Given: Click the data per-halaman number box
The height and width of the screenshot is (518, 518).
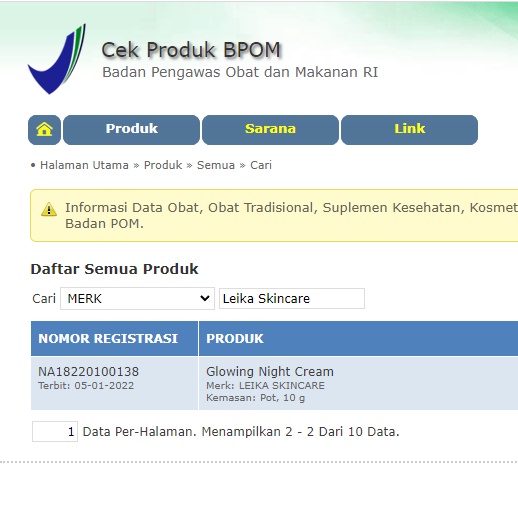Looking at the screenshot, I should tap(55, 431).
